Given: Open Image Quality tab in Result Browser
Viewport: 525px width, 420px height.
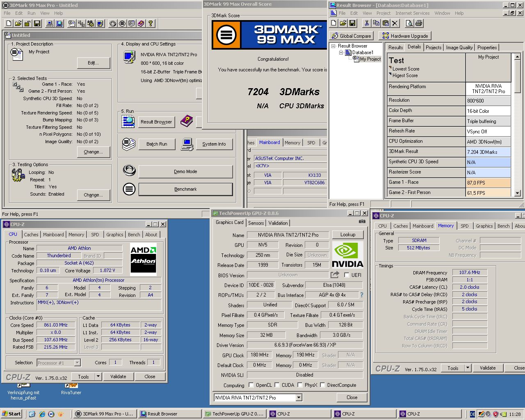Looking at the screenshot, I should pos(459,48).
